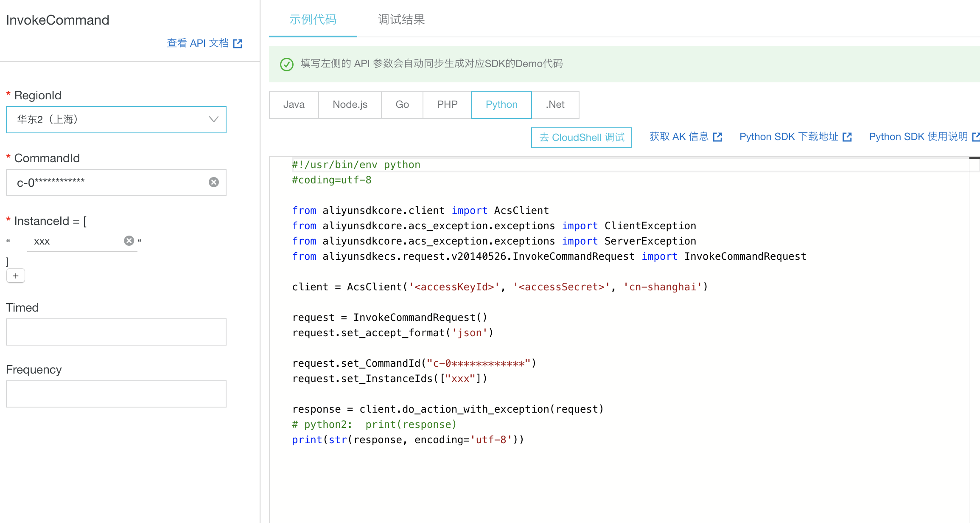
Task: Expand the RegionId dropdown 华东2（上海）
Action: [116, 120]
